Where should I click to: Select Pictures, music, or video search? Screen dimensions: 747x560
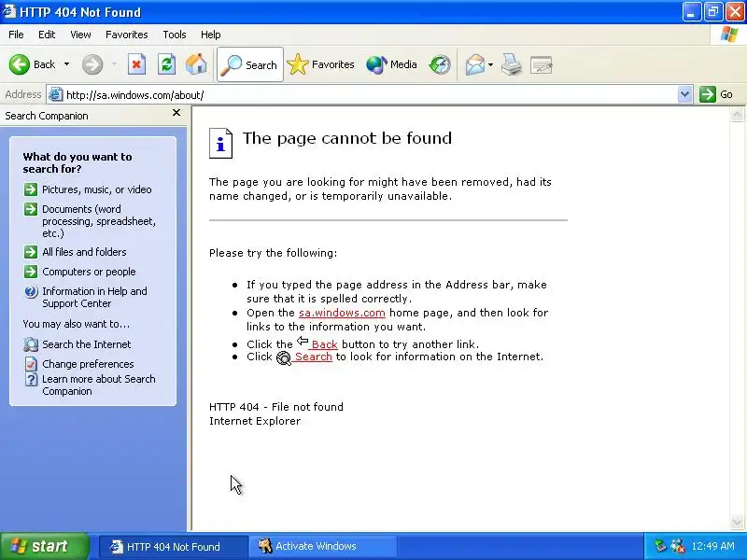pyautogui.click(x=97, y=189)
